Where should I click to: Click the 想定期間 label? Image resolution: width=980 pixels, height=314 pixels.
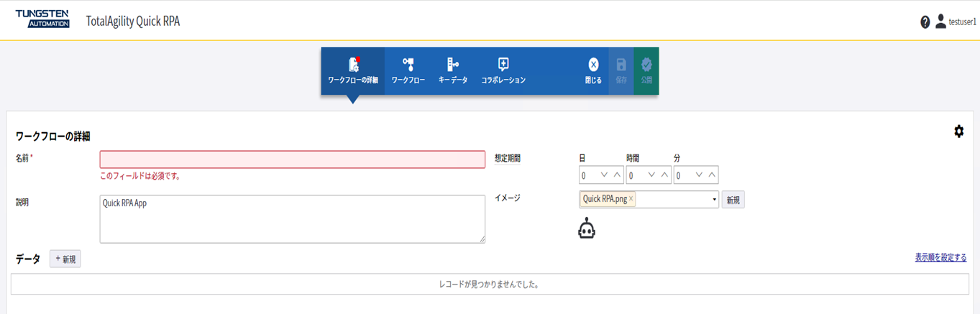click(x=507, y=158)
